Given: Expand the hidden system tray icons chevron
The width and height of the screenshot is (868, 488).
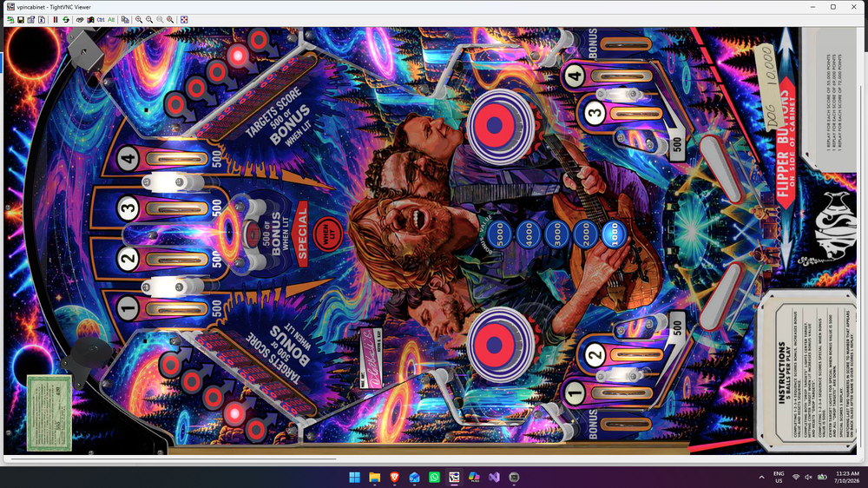Looking at the screenshot, I should (x=762, y=477).
